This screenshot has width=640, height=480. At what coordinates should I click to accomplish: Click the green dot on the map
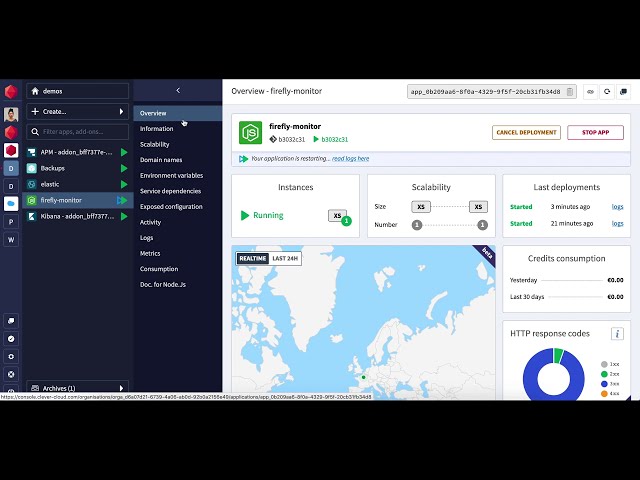pyautogui.click(x=363, y=378)
